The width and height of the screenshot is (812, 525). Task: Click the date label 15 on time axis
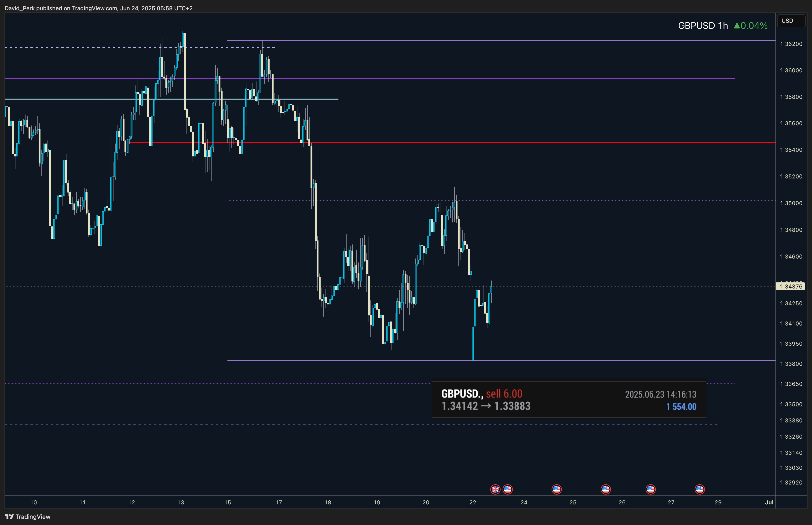pos(227,502)
